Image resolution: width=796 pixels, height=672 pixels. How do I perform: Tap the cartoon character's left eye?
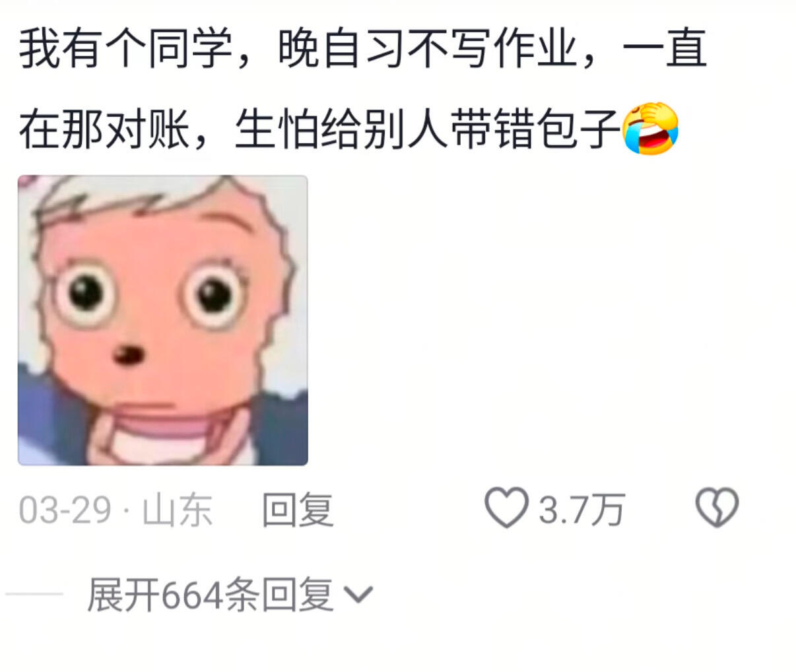pyautogui.click(x=86, y=292)
